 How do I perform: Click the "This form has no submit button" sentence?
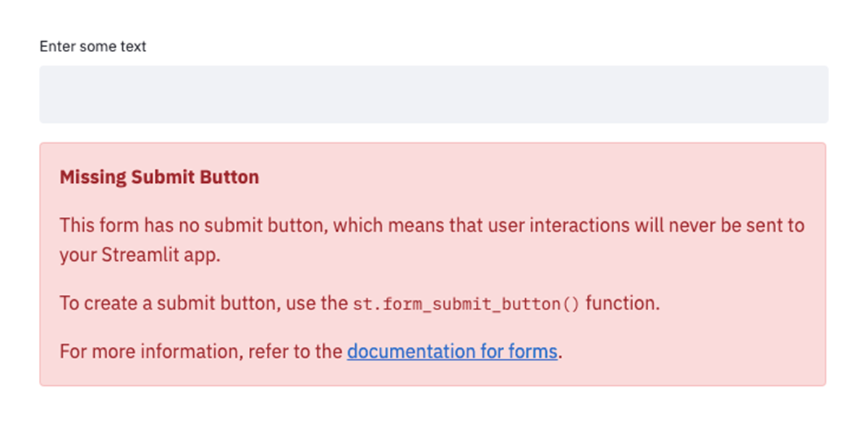[x=194, y=225]
